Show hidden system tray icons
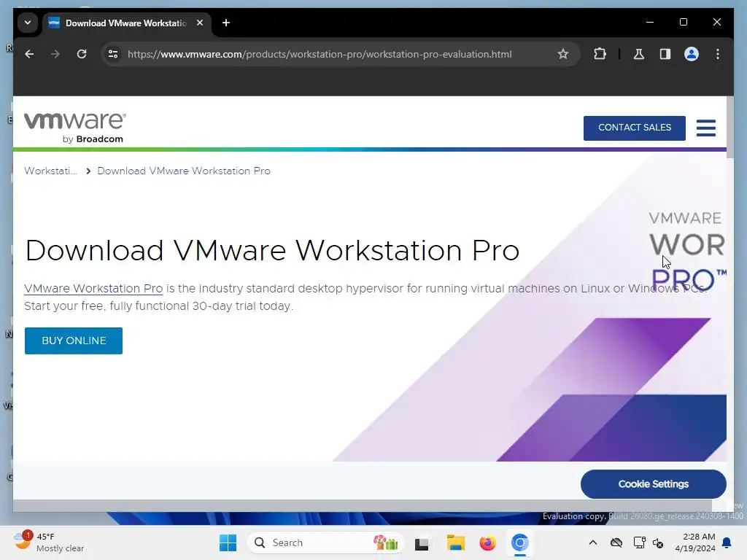Screen dimensions: 747x560 point(592,542)
